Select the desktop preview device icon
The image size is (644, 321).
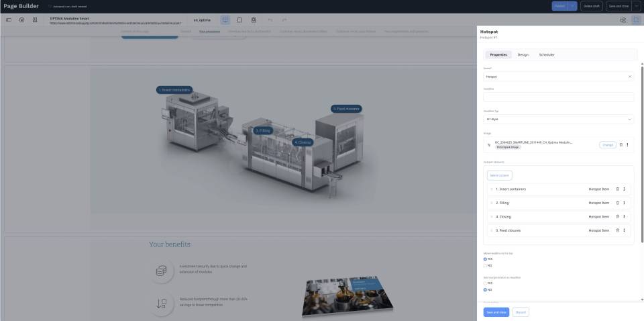pyautogui.click(x=225, y=20)
